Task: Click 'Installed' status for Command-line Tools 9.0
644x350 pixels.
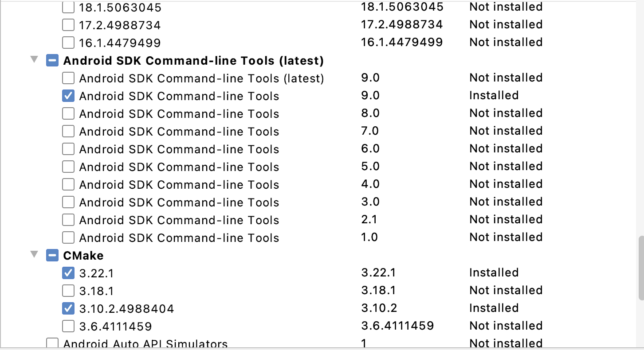Action: tap(494, 95)
